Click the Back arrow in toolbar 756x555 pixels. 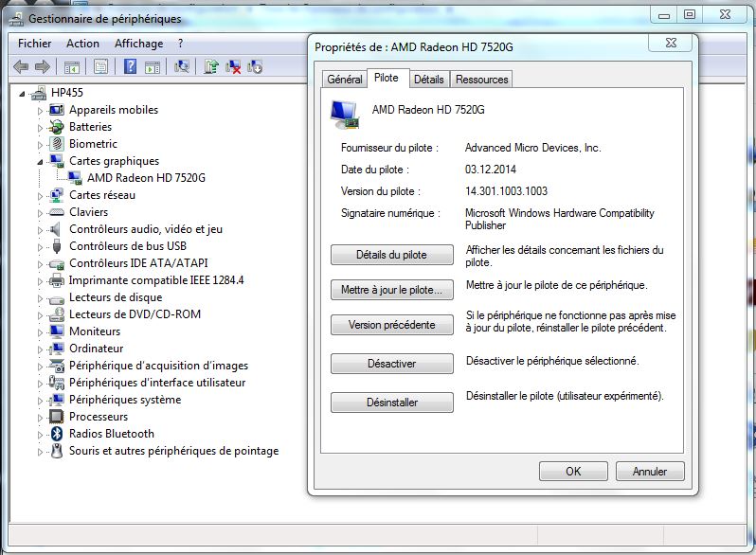click(x=21, y=66)
